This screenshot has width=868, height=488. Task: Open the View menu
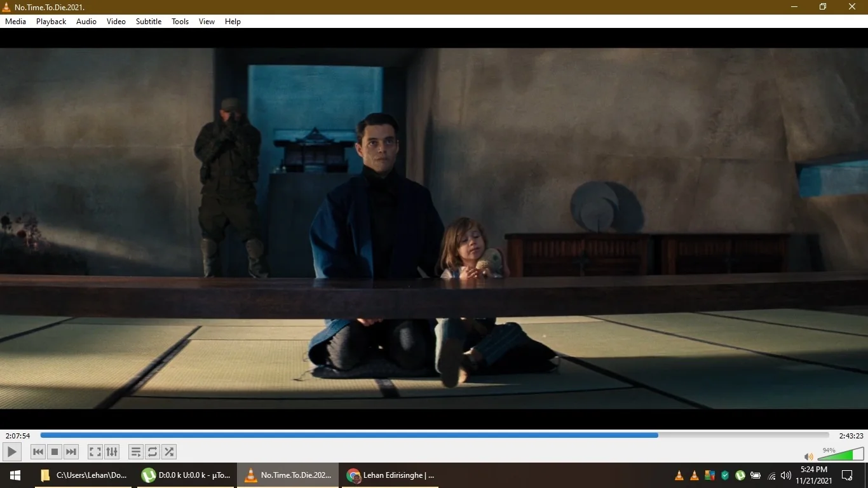[x=207, y=22]
